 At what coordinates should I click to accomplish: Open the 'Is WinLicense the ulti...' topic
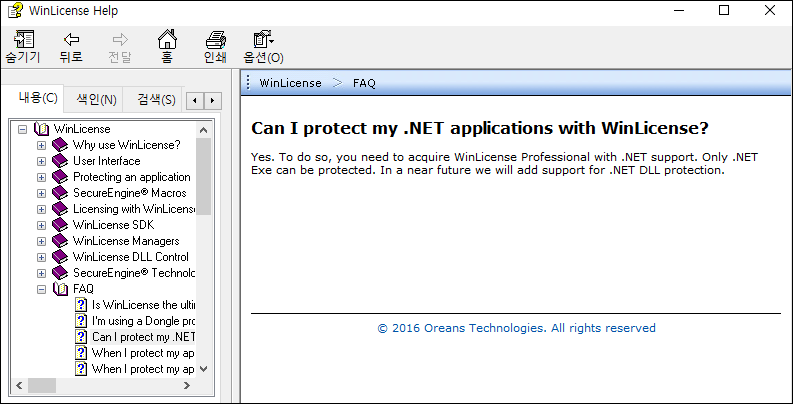coord(144,305)
